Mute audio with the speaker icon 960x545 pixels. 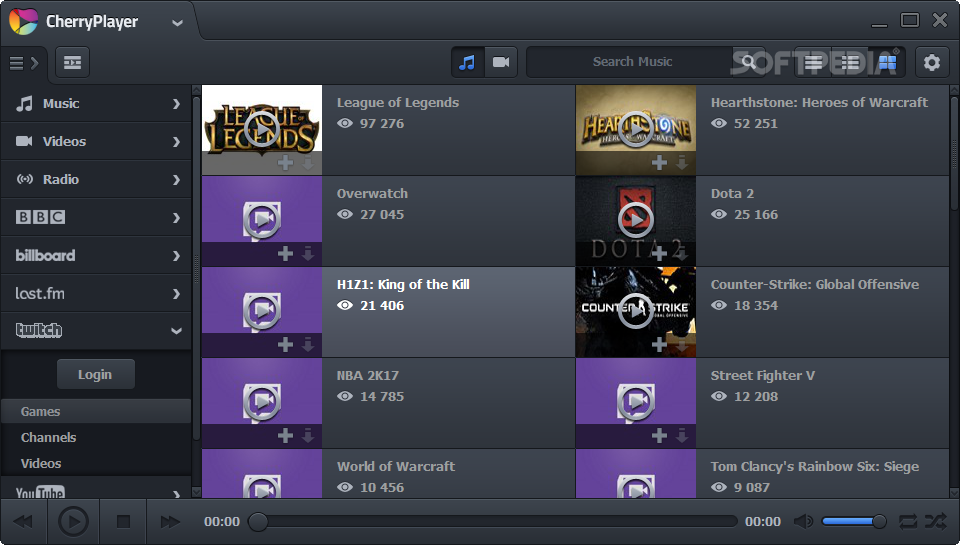(803, 522)
